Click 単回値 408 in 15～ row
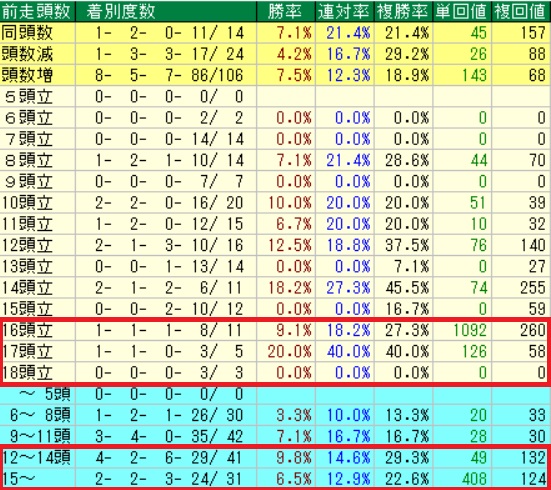Viewport: 551px width, 490px height. (x=474, y=479)
